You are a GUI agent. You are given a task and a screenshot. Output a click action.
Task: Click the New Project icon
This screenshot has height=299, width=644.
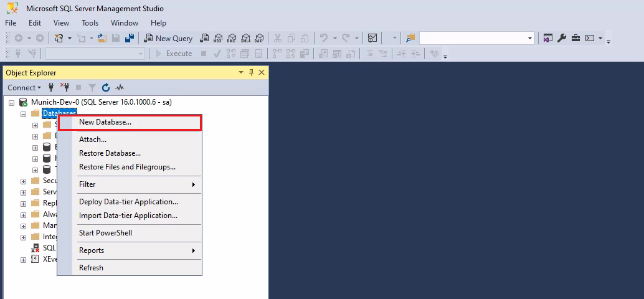(59, 38)
